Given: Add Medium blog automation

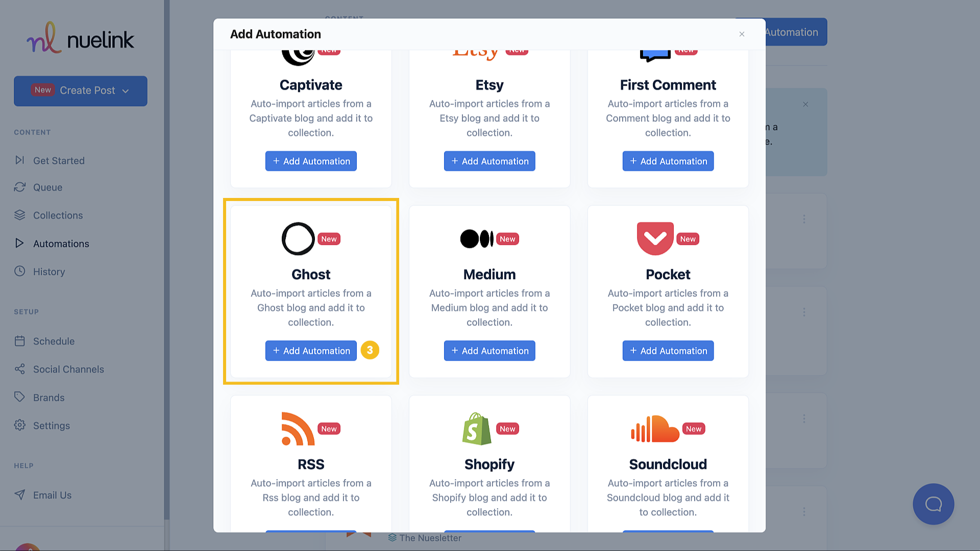Looking at the screenshot, I should (x=489, y=350).
